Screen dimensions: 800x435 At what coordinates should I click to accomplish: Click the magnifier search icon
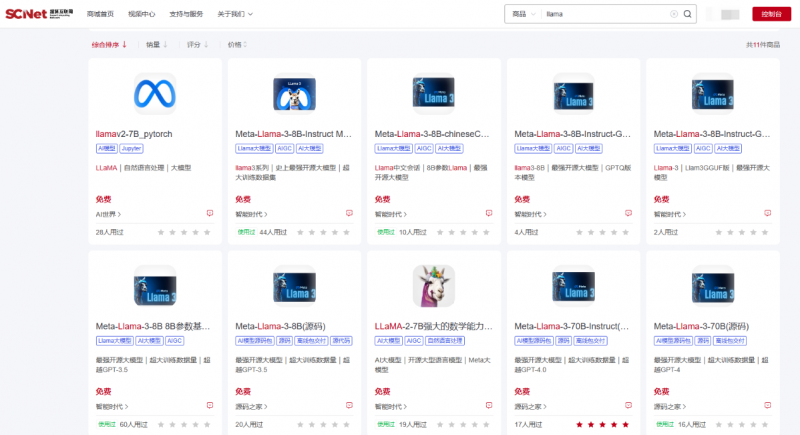click(687, 14)
